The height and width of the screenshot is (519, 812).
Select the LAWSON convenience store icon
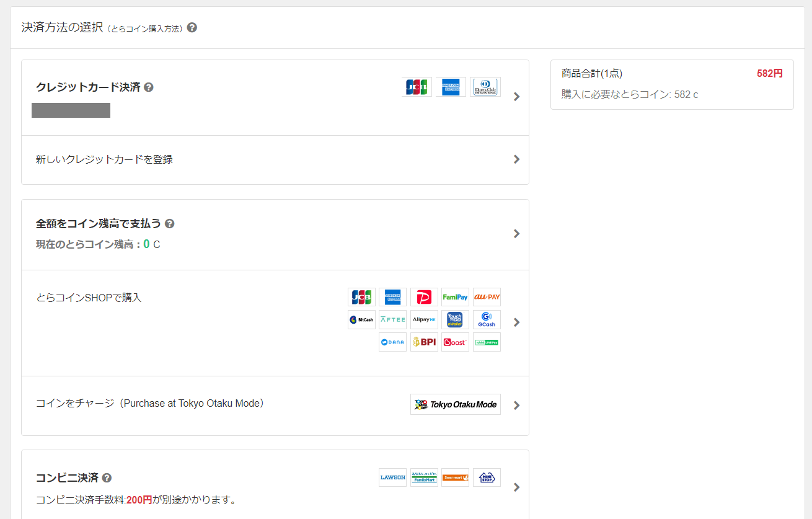point(392,477)
